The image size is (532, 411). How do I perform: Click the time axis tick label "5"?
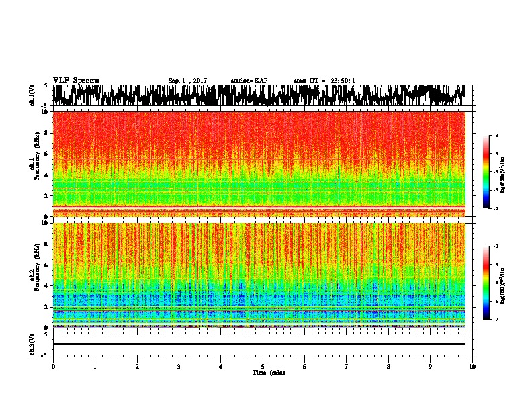263,367
